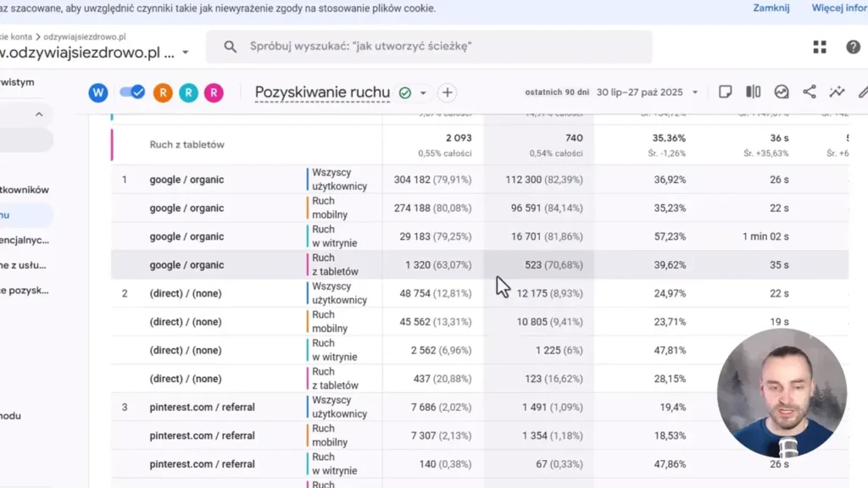Click 48 754 (12,81%) cell
Viewport: 868px width, 488px height.
pos(436,293)
